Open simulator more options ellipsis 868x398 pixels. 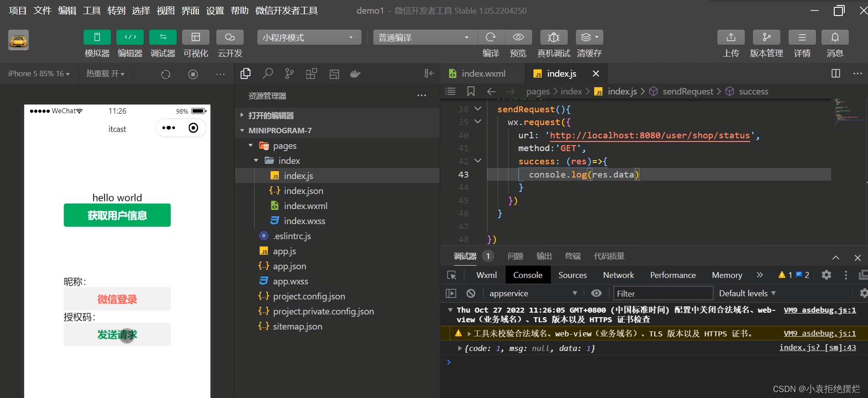coord(220,74)
